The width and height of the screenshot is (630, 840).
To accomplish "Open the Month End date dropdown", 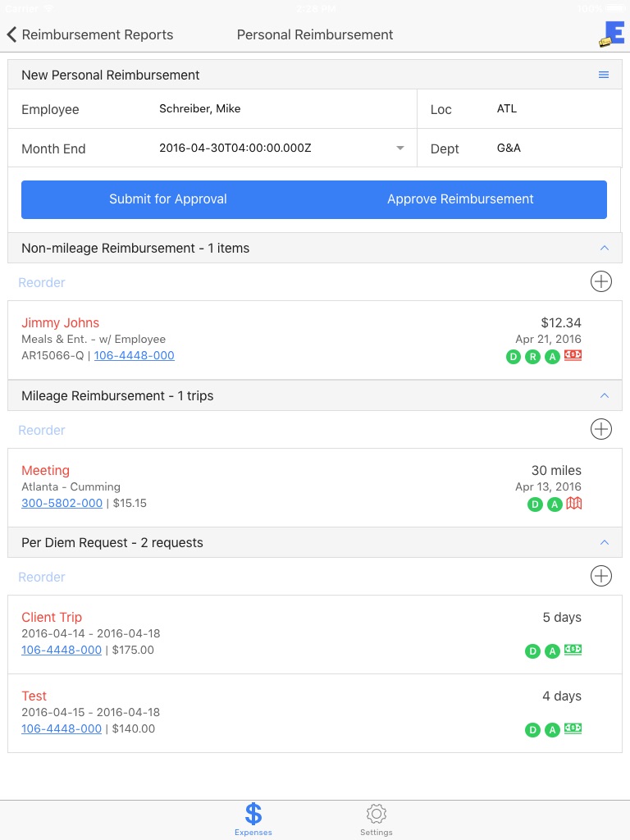I will (399, 148).
